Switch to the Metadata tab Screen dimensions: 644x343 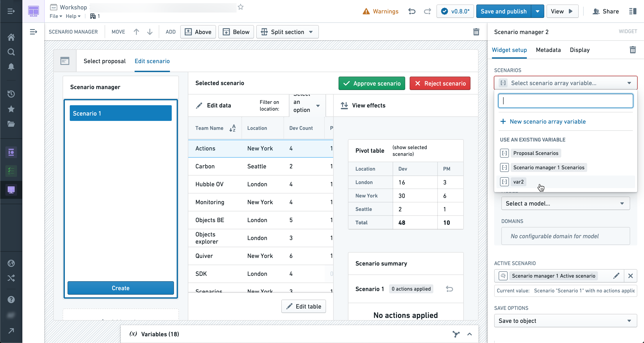coord(548,50)
